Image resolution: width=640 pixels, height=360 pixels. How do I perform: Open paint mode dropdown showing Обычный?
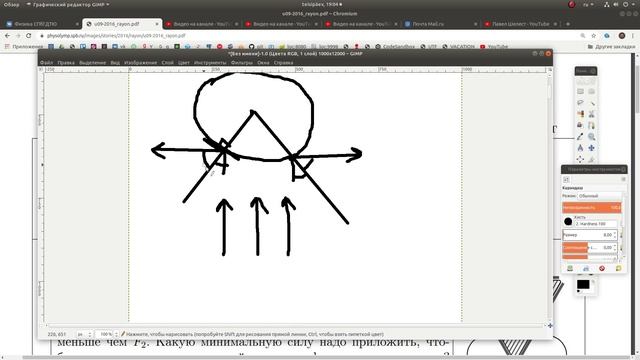point(600,196)
